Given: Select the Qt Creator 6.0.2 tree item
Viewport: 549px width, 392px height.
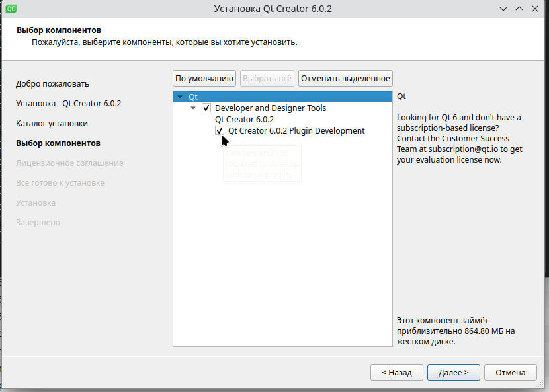Looking at the screenshot, I should coord(244,120).
